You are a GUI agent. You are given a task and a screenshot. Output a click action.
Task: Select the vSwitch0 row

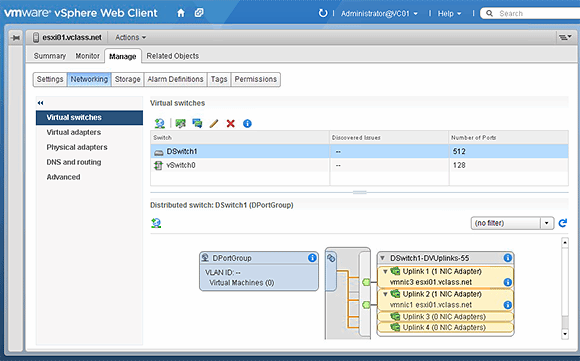click(359, 165)
